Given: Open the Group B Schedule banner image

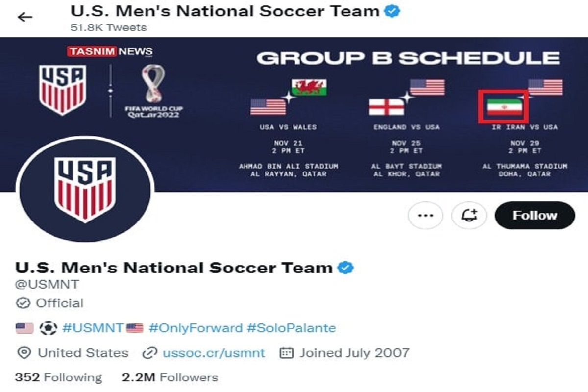Looking at the screenshot, I should point(294,115).
